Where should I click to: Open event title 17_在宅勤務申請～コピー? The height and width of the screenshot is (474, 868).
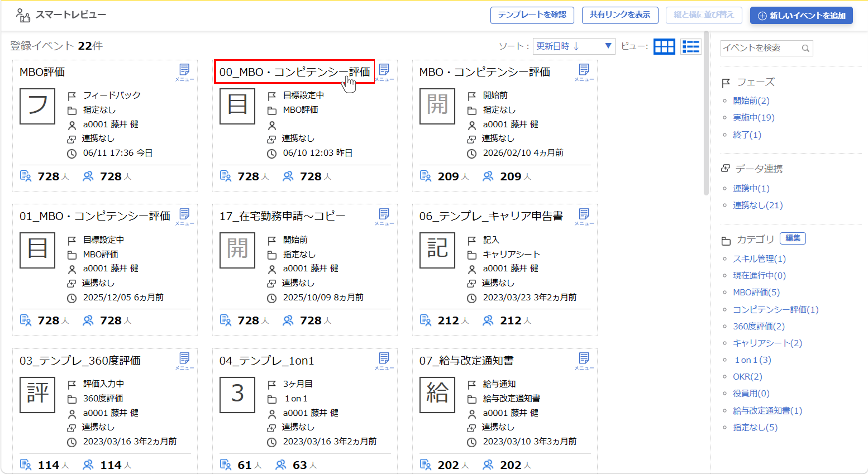click(282, 216)
